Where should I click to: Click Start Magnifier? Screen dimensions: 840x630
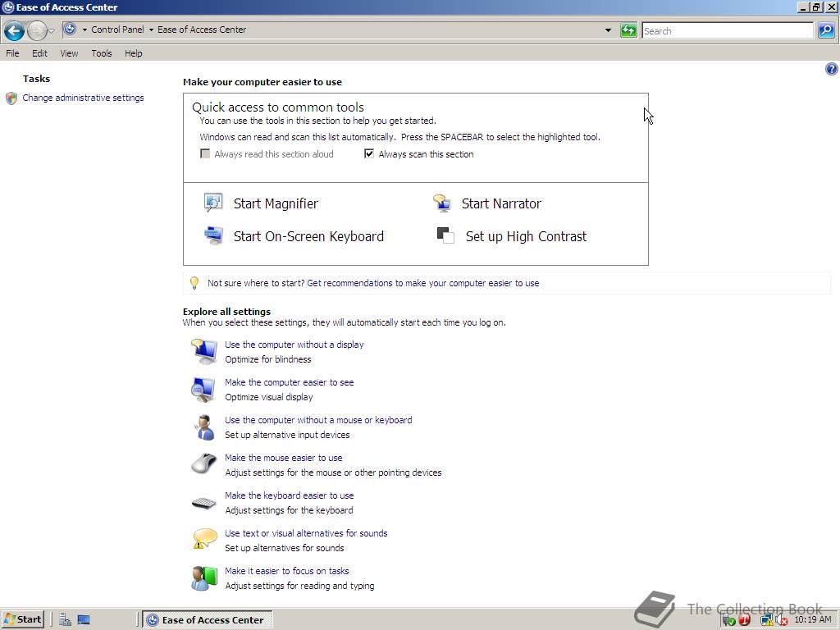pos(276,203)
